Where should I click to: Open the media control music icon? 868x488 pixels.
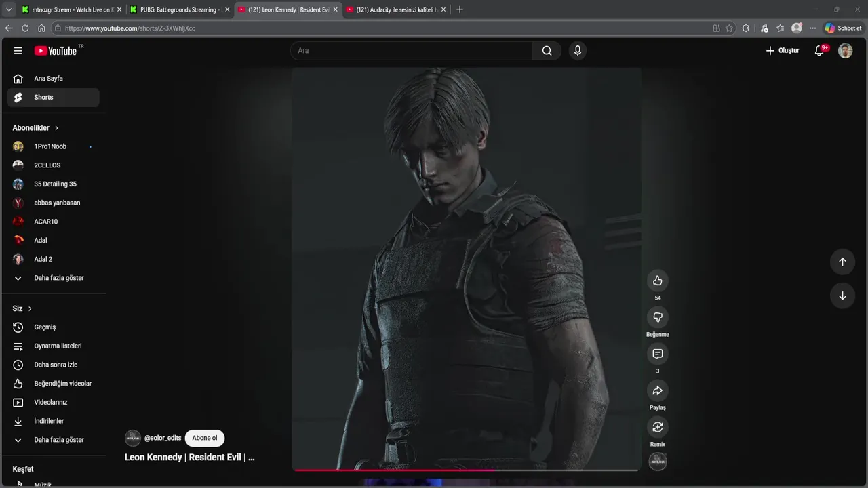pyautogui.click(x=764, y=28)
